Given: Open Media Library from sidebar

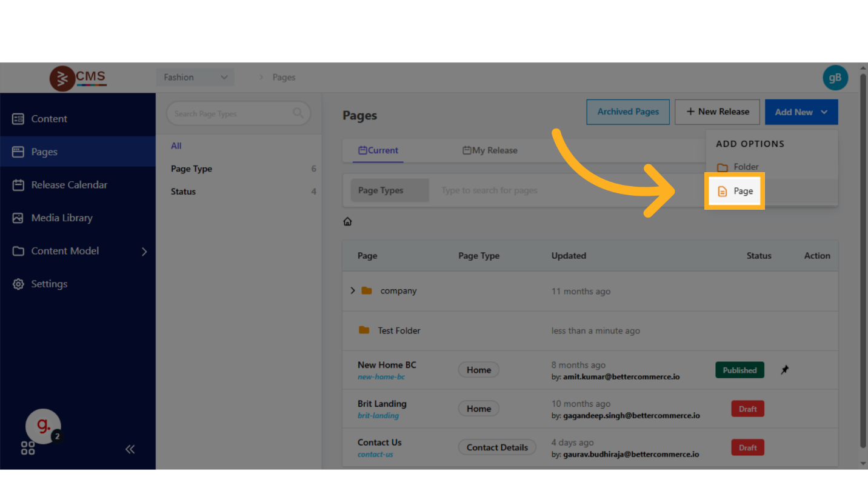Looking at the screenshot, I should (62, 218).
